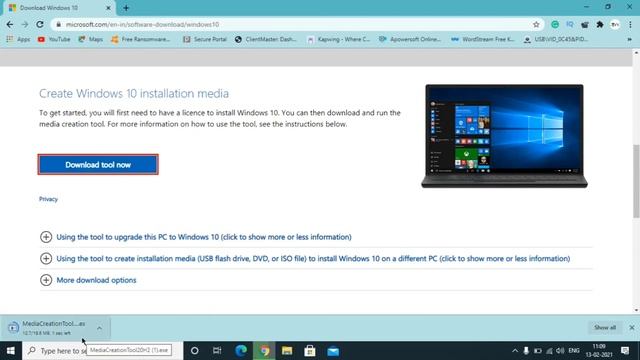Open Action Center notifications icon
This screenshot has height=360, width=640.
(x=625, y=351)
